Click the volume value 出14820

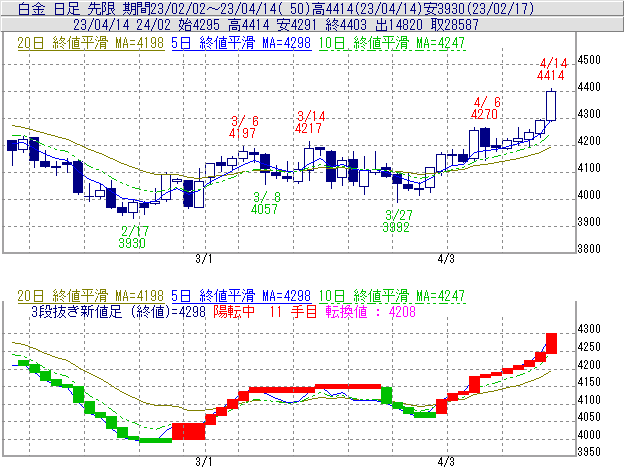coord(399,25)
